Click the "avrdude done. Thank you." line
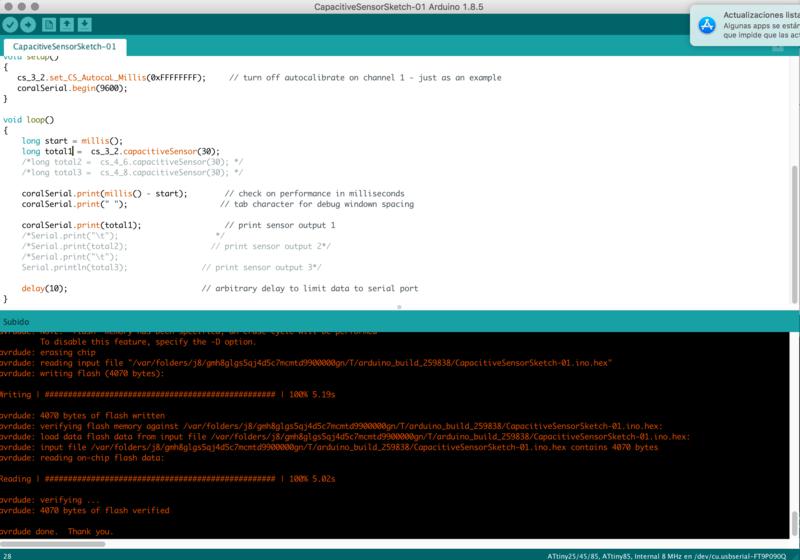Viewport: 800px width, 560px height. click(x=57, y=531)
